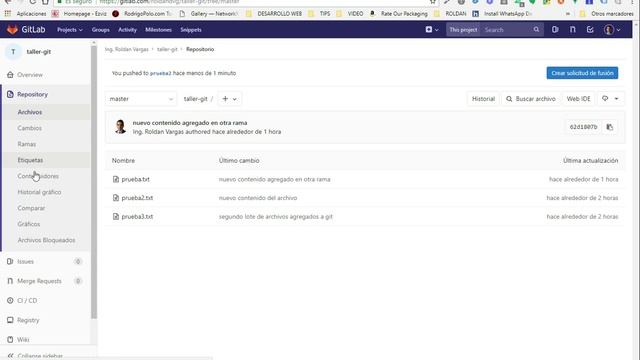640x360 pixels.
Task: Click the prueba.txt file icon
Action: coord(116,179)
